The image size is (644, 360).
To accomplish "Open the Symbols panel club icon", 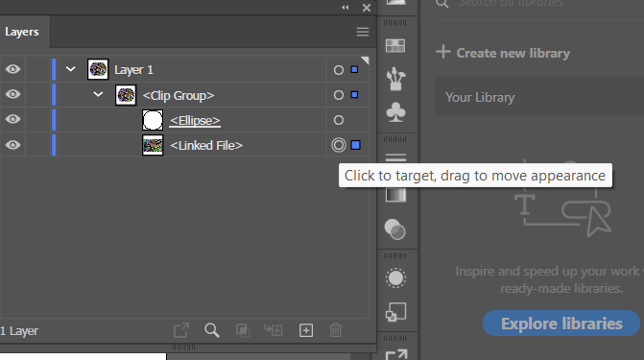I will point(395,111).
